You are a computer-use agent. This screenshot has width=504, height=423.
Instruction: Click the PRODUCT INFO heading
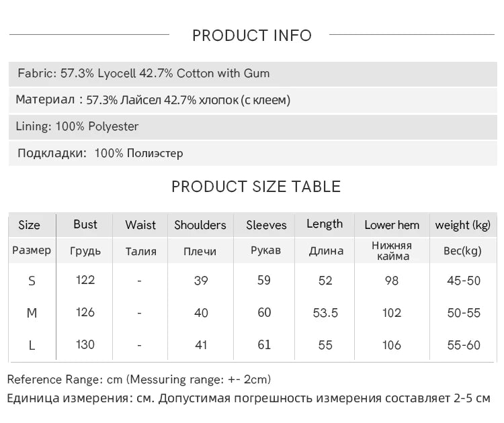tap(252, 36)
